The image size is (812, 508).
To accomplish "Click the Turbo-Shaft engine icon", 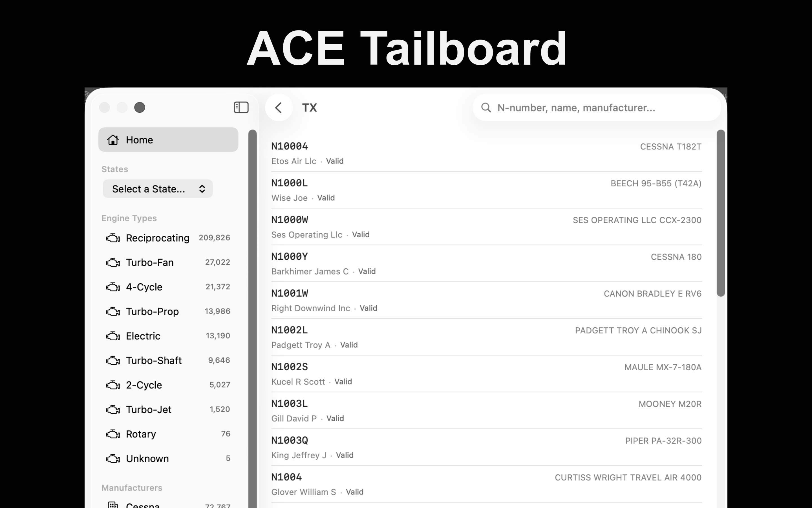I will pyautogui.click(x=113, y=361).
